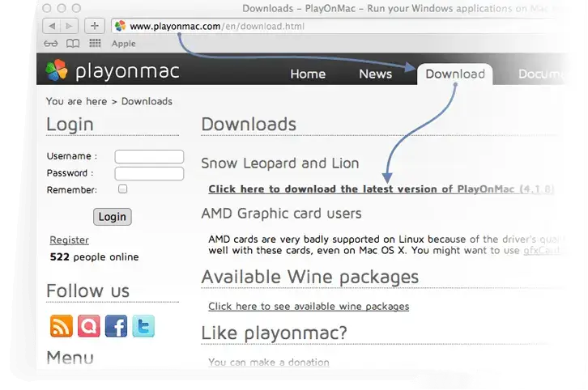Click the playonmac clover logo
588x390 pixels.
[x=56, y=70]
